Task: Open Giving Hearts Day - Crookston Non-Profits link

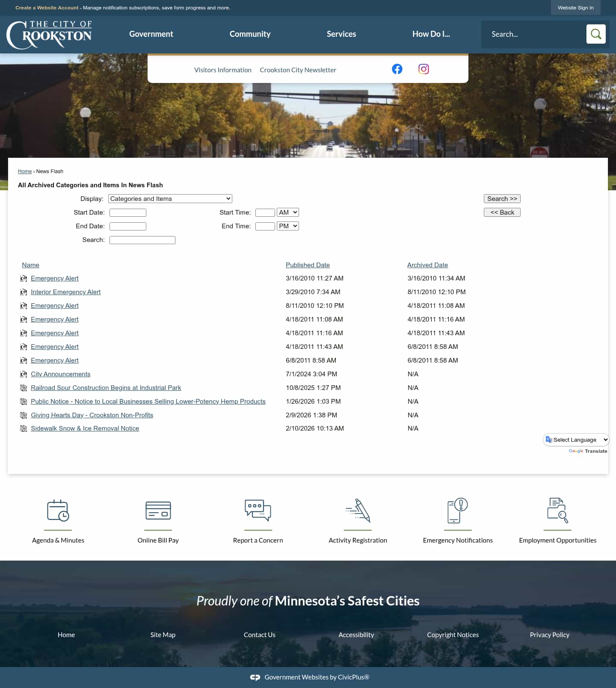Action: [x=92, y=415]
